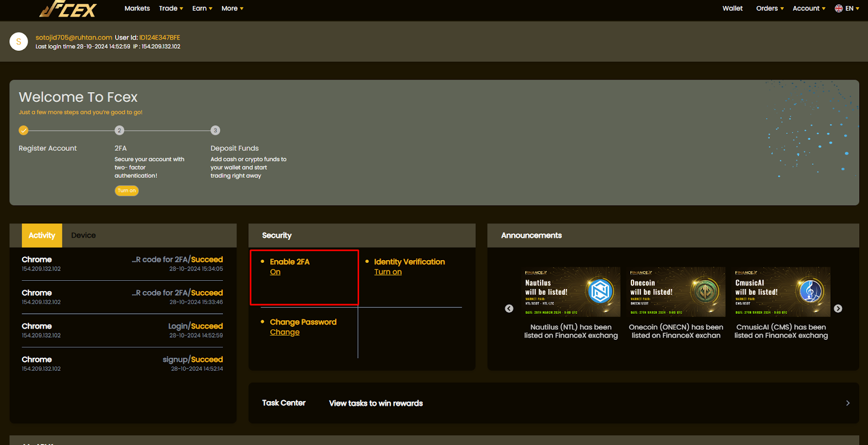The width and height of the screenshot is (868, 445).
Task: Click the Register Account step label
Action: click(x=48, y=148)
